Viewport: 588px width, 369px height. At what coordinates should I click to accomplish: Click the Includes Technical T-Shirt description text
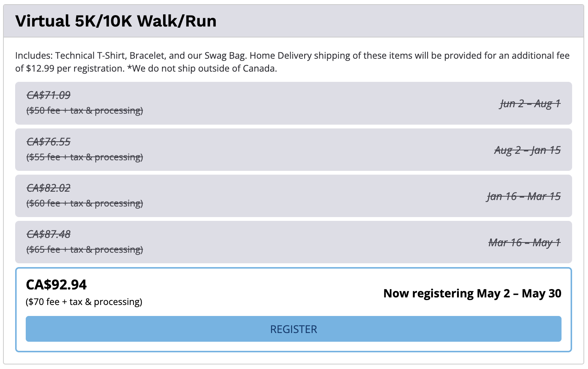pos(292,62)
